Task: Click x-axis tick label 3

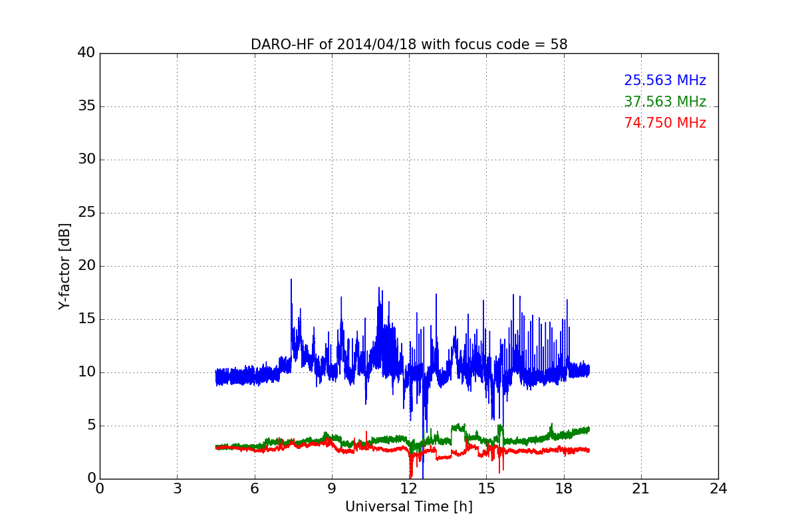Action: (177, 489)
